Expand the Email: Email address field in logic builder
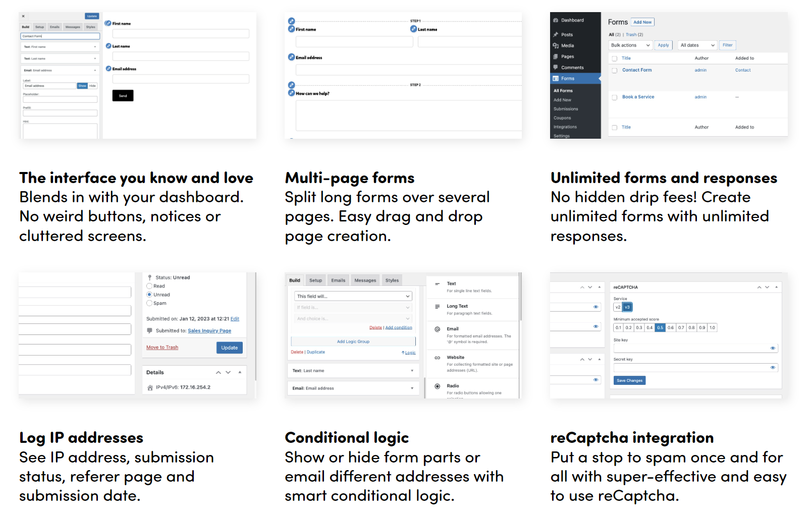The image size is (812, 518). point(353,388)
